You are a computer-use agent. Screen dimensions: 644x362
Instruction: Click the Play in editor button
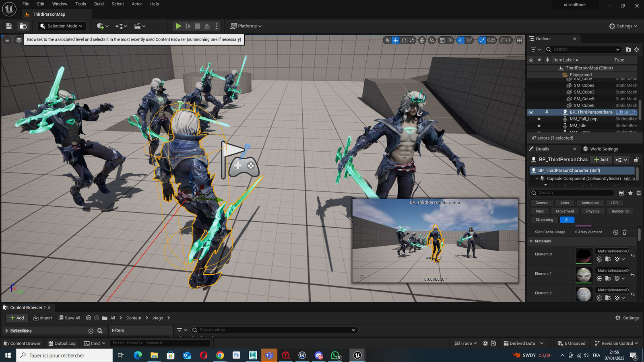(178, 26)
